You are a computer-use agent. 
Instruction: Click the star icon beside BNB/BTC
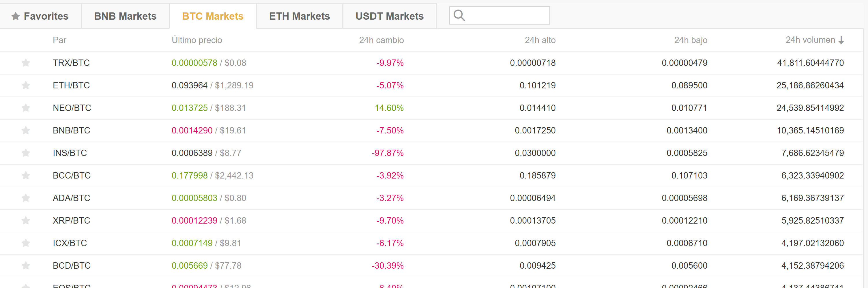(x=26, y=131)
